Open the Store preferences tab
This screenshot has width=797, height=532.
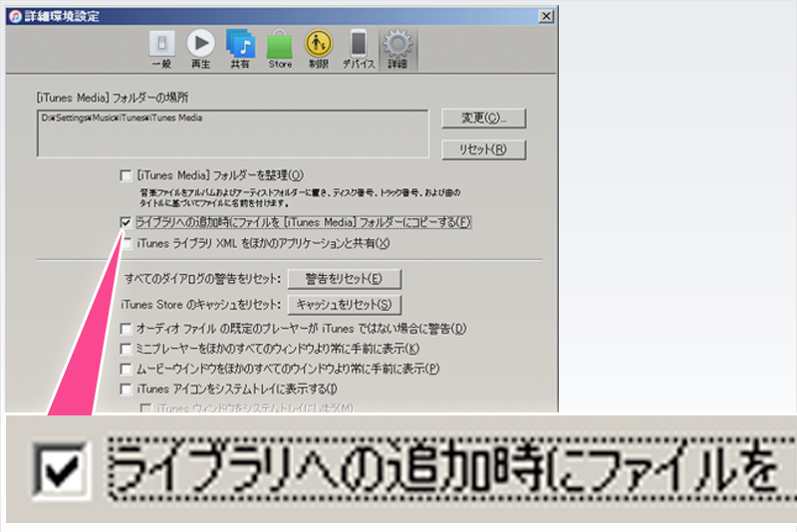(x=280, y=49)
